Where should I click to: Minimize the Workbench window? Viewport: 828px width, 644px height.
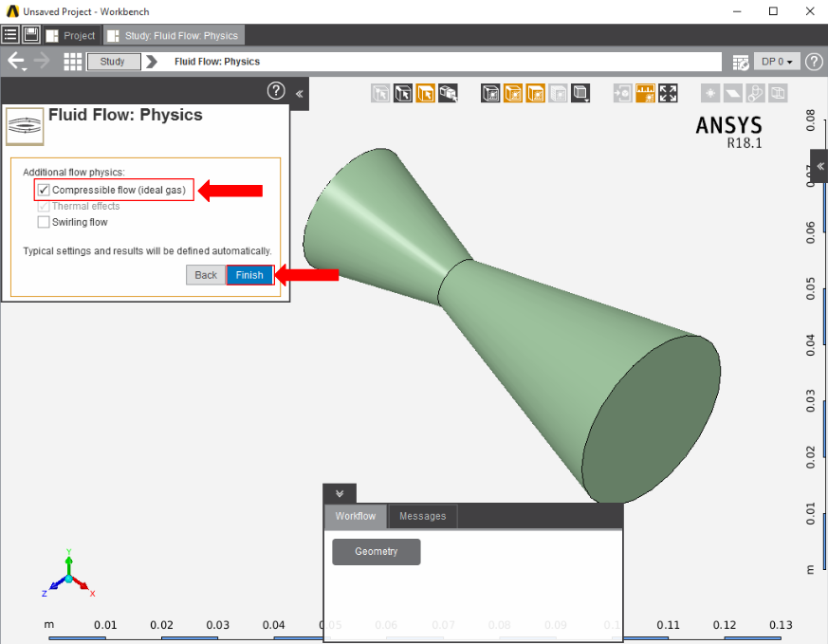(737, 11)
